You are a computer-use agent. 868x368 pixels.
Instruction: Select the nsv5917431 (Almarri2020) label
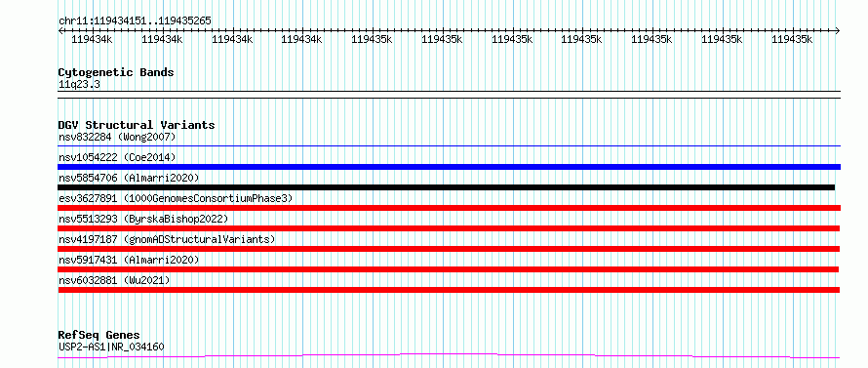tap(129, 260)
